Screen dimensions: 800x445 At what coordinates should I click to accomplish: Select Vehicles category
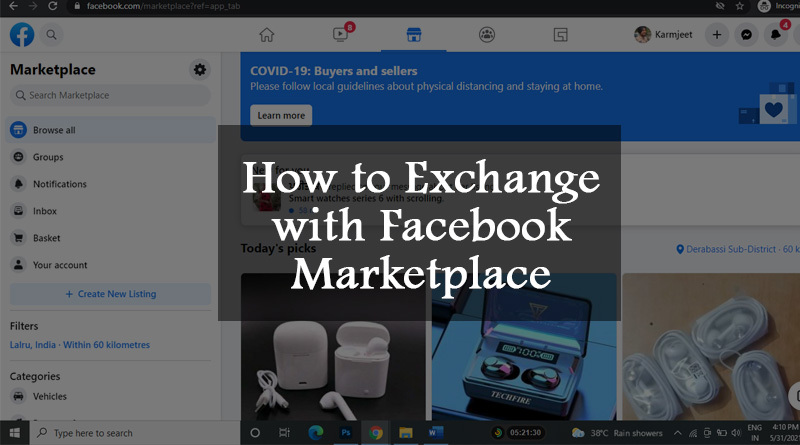click(110, 397)
